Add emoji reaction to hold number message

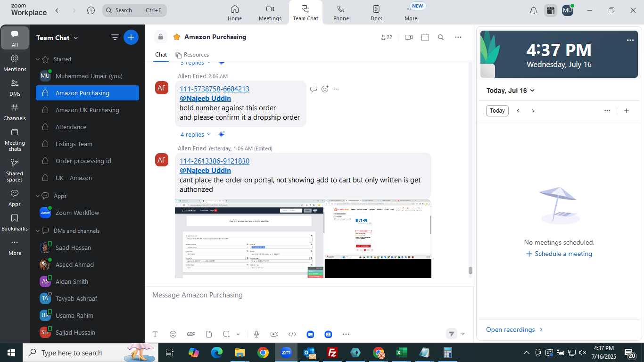[325, 89]
